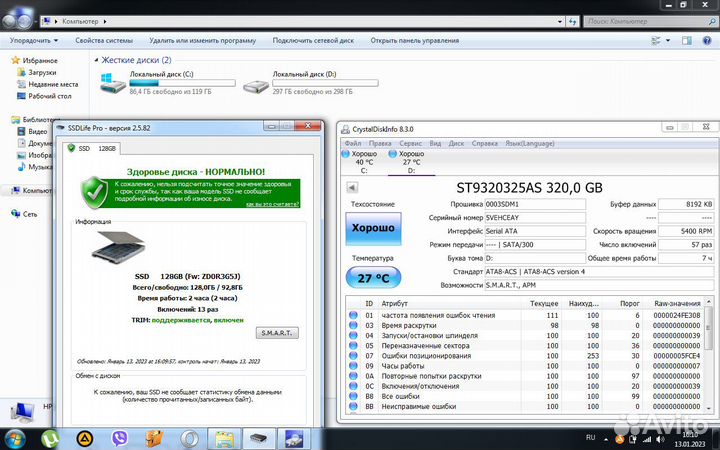This screenshot has width=720, height=450.
Task: Open Рабочий стол in the Explorer sidebar
Action: click(44, 96)
